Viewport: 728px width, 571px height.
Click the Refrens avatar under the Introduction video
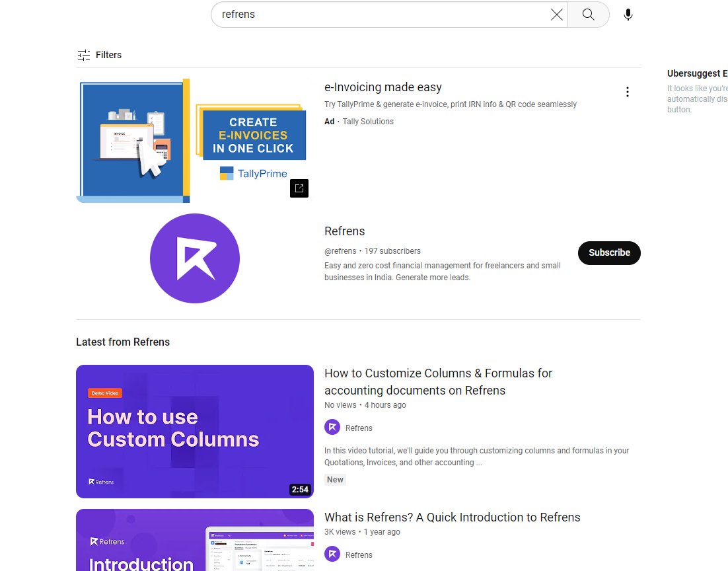click(332, 554)
